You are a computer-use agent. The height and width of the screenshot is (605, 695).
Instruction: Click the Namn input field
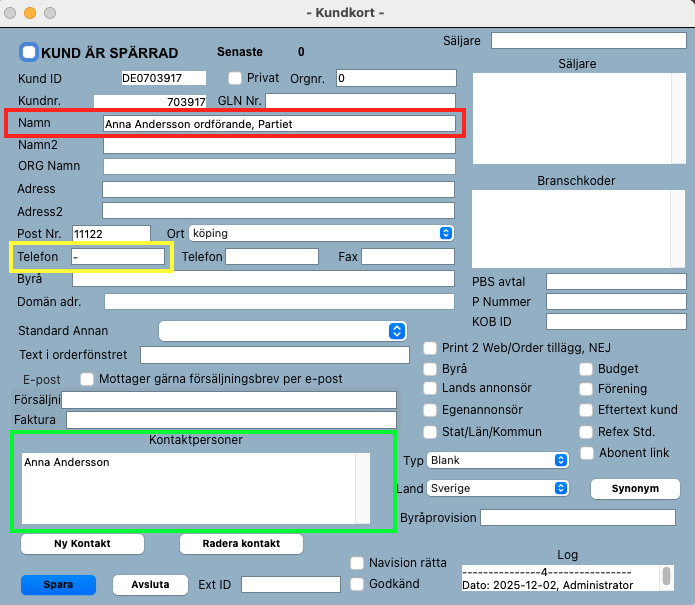coord(279,124)
